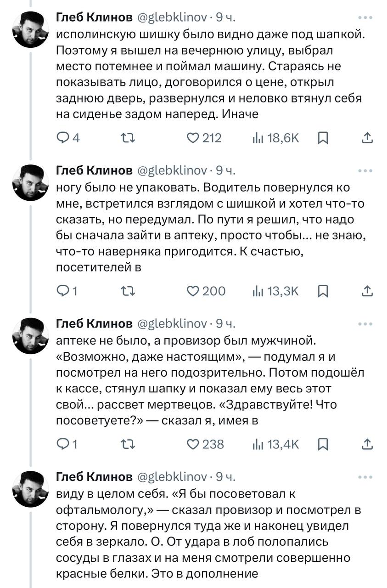Bookmark the tweet about провизор in аптеке
The height and width of the screenshot is (588, 387).
[x=323, y=444]
